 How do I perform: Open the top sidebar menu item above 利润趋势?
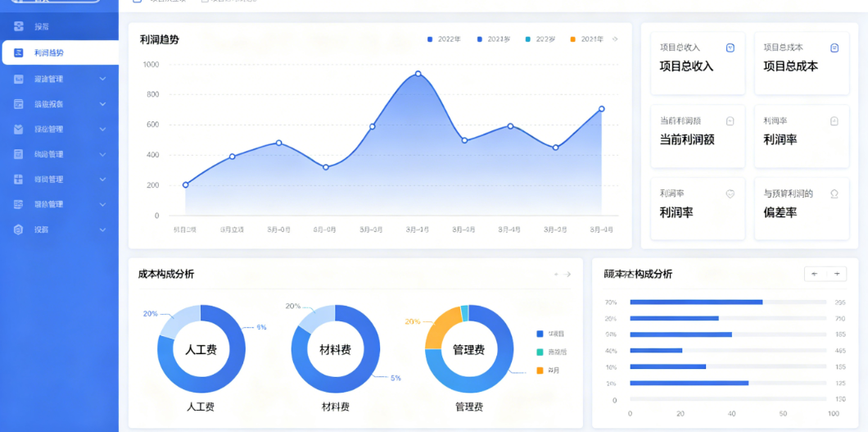(x=59, y=26)
